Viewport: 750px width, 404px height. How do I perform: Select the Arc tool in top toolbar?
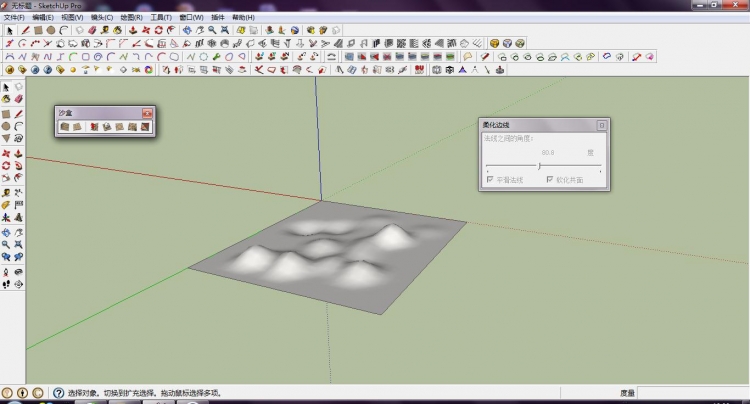[64, 30]
